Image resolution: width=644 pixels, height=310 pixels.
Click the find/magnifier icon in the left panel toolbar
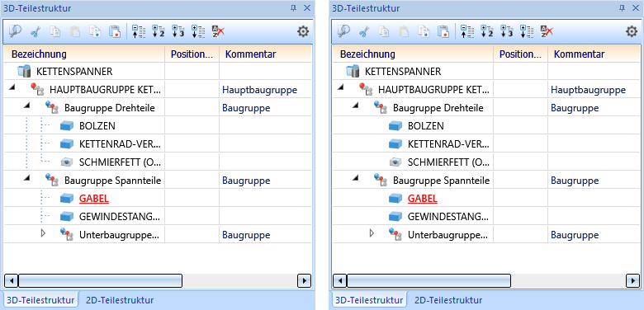[15, 31]
